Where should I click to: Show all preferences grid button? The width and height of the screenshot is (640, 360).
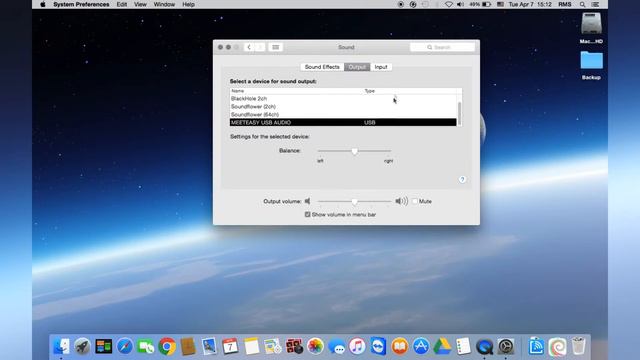[276, 47]
